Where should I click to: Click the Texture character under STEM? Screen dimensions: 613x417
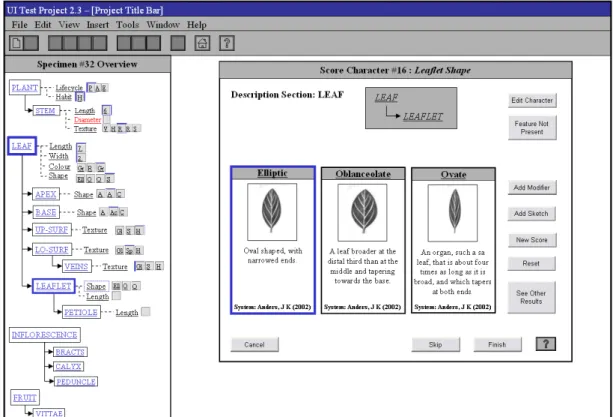coord(85,129)
